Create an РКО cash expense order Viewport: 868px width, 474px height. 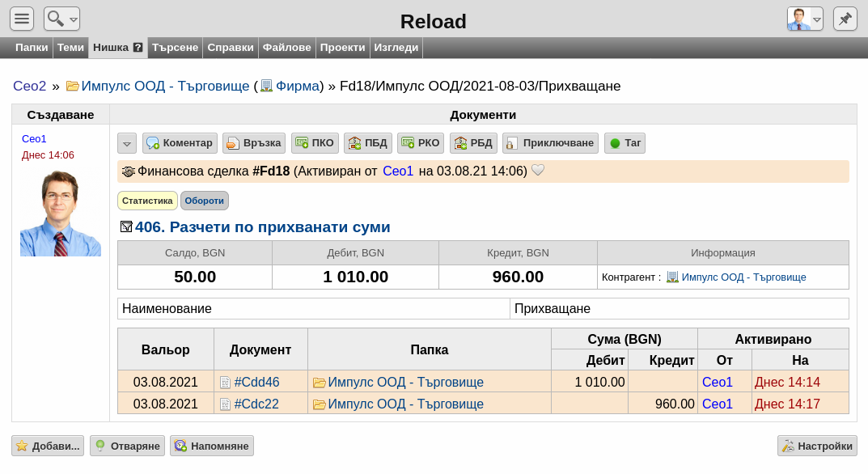click(421, 143)
